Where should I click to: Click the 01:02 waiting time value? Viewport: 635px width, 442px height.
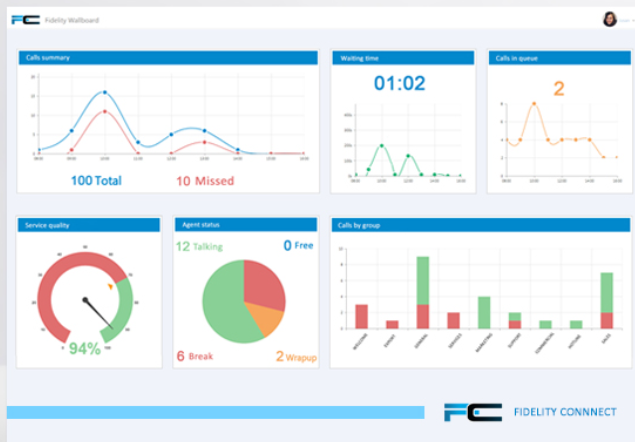tap(400, 84)
